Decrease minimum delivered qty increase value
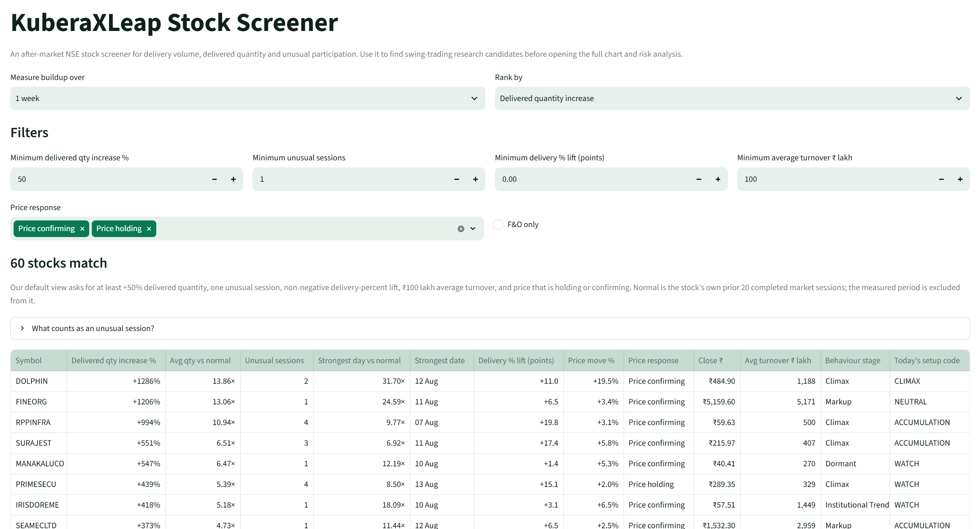The image size is (980, 529). click(215, 179)
